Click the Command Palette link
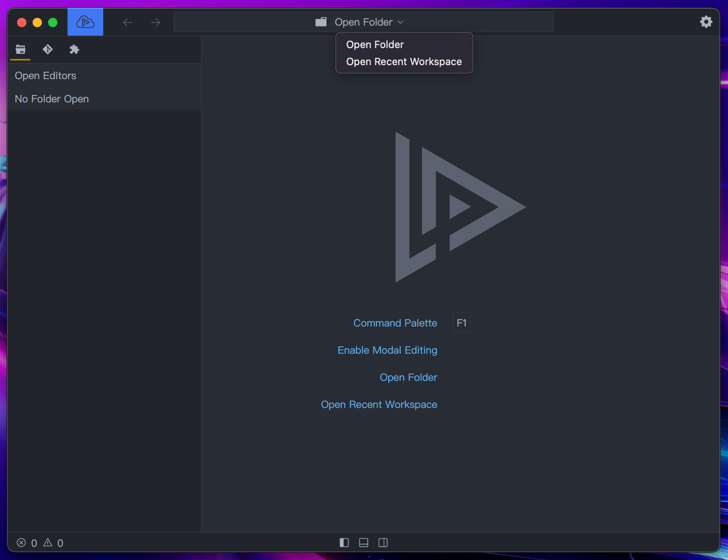The height and width of the screenshot is (560, 728). (x=395, y=323)
